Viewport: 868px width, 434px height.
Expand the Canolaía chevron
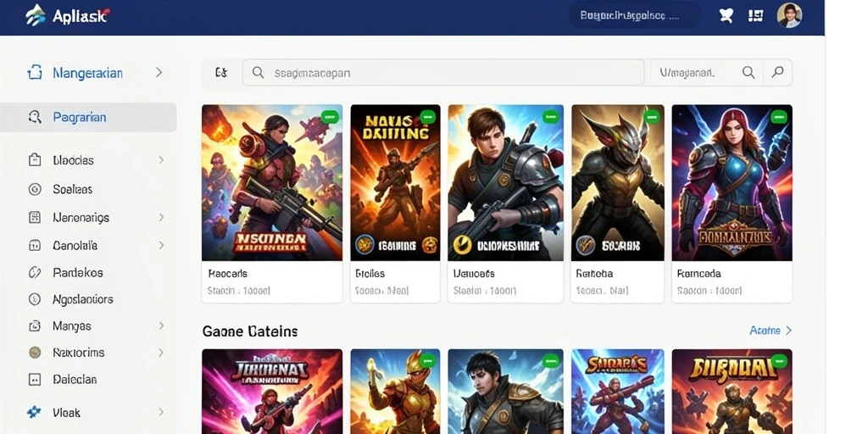(x=161, y=245)
